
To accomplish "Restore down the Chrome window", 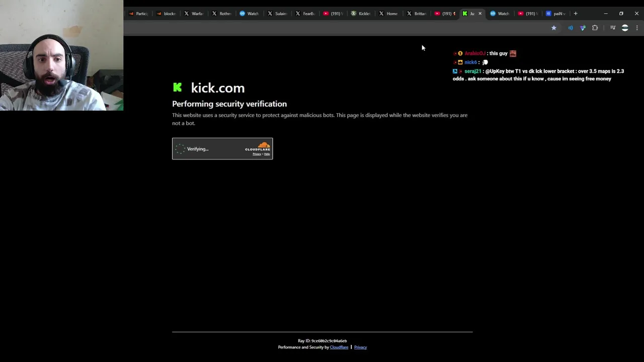I will pos(621,14).
